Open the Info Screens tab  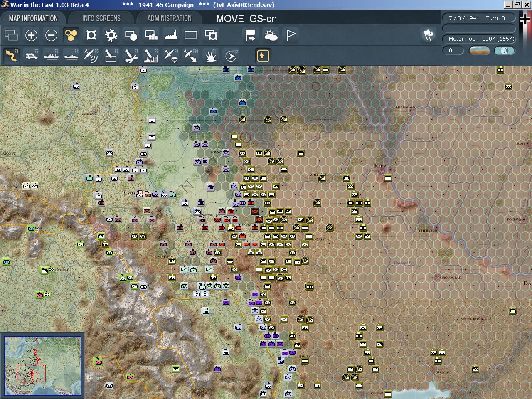click(101, 18)
